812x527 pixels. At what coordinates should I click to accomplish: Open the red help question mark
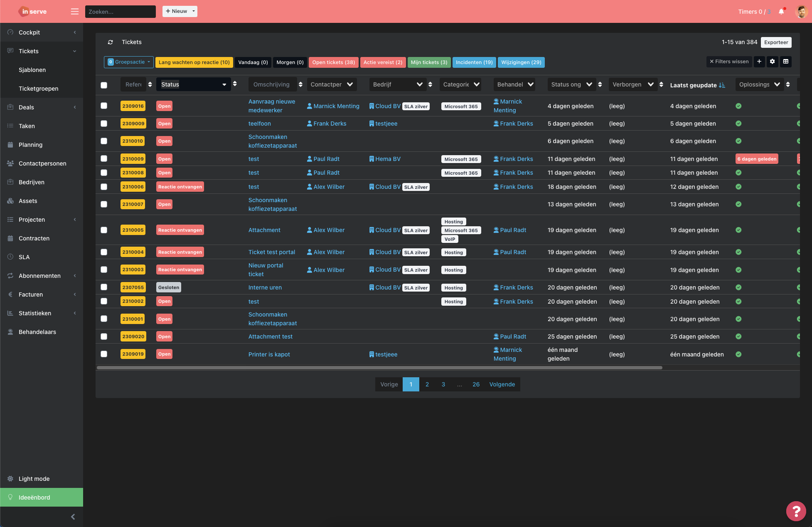tap(796, 511)
